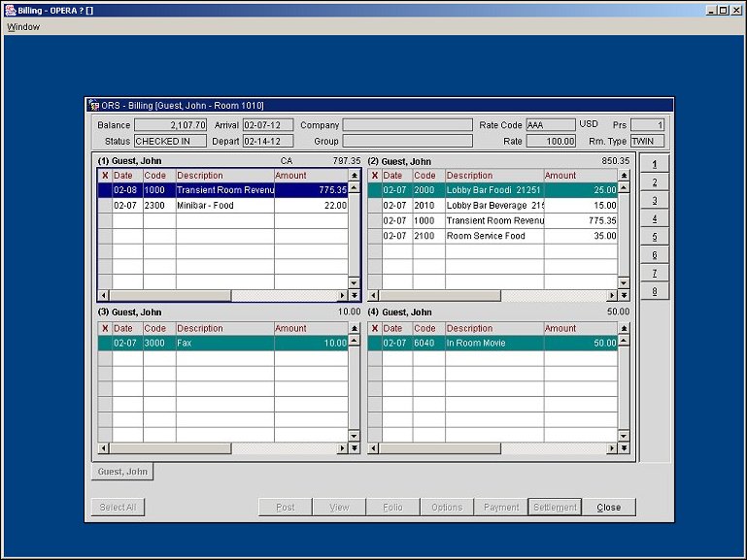Mark the In Room Movie row selector
Viewport: 747px width, 560px height.
pos(374,344)
